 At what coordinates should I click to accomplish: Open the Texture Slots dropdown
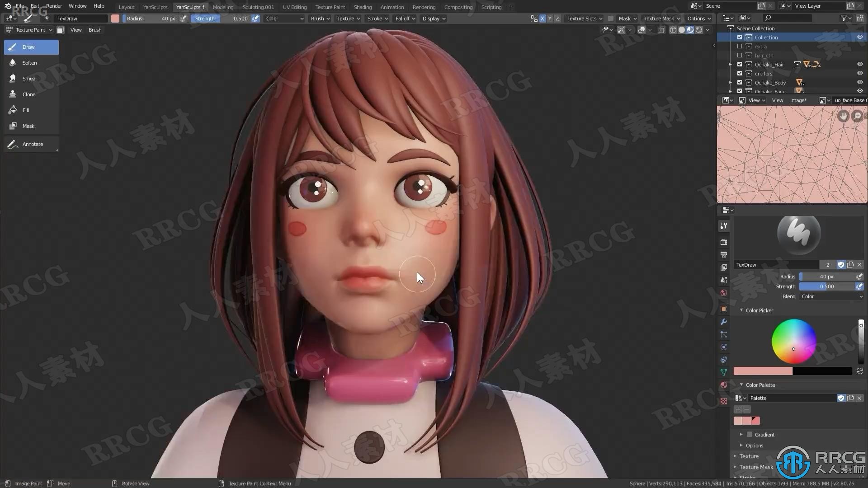pyautogui.click(x=585, y=19)
